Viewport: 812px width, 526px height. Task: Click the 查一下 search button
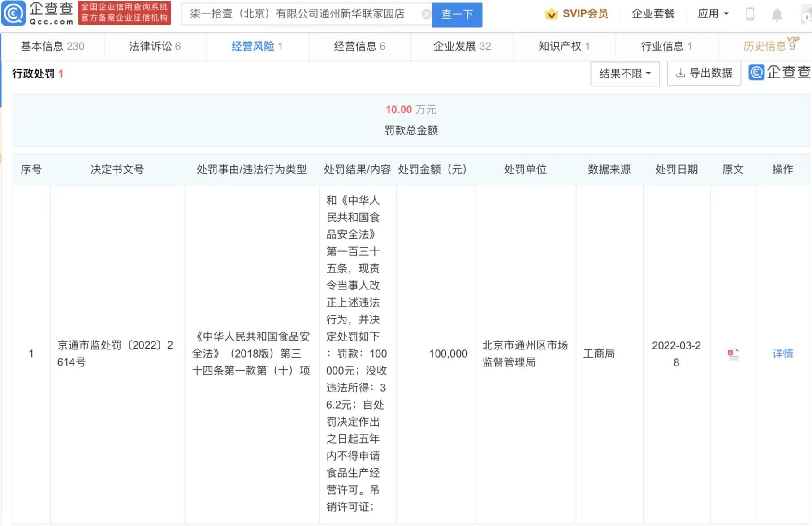(x=457, y=15)
